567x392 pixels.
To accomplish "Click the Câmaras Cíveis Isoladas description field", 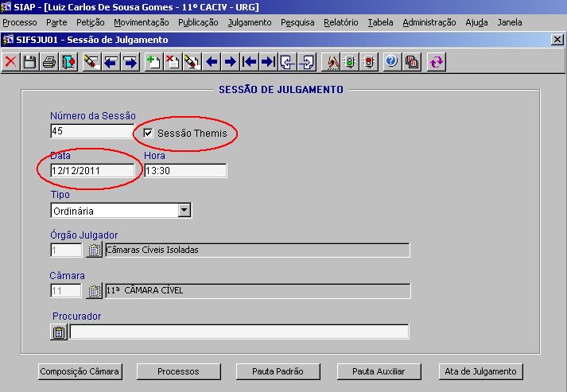I will (258, 250).
